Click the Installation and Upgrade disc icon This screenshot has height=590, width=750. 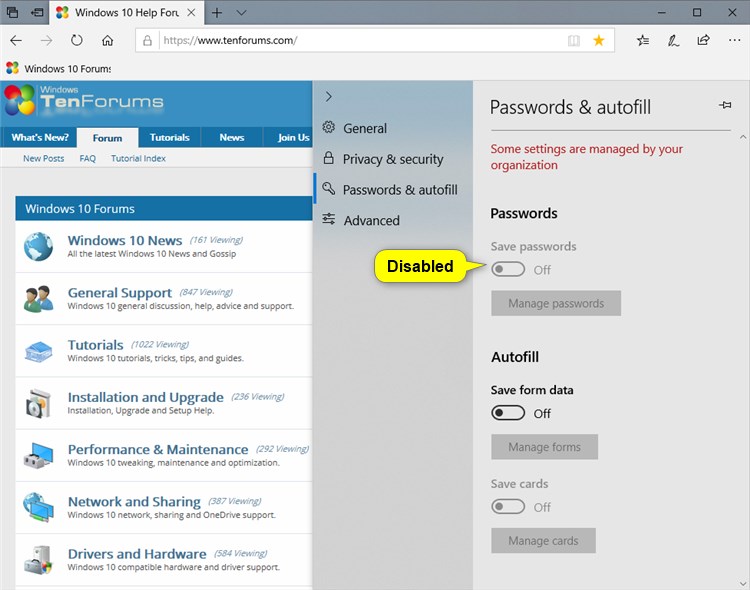38,403
